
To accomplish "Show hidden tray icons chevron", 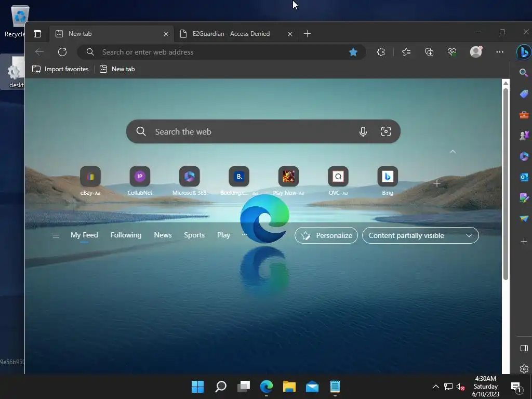I will tap(436, 387).
